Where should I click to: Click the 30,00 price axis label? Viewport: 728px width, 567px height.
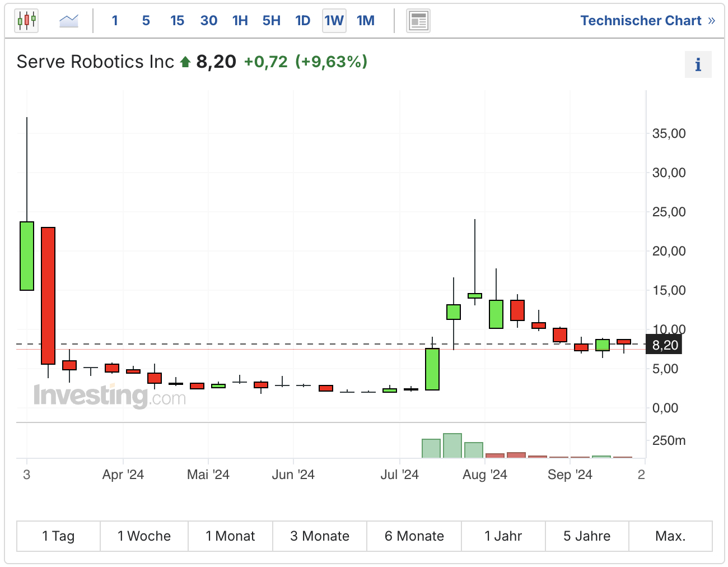669,173
